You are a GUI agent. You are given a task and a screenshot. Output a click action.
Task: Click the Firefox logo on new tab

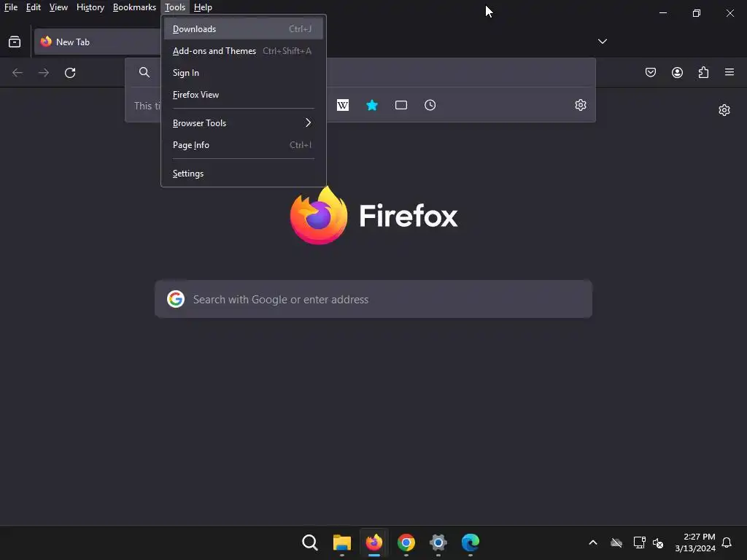coord(319,216)
